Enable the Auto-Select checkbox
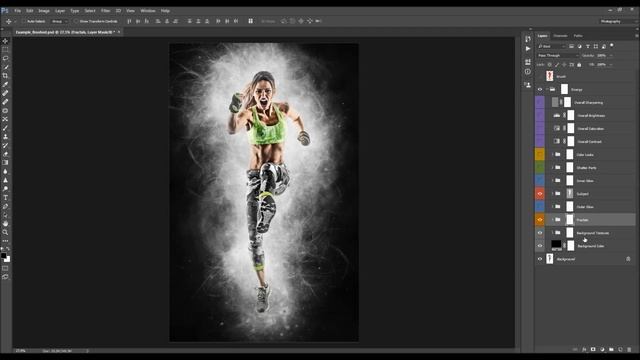640x360 pixels. tap(24, 21)
